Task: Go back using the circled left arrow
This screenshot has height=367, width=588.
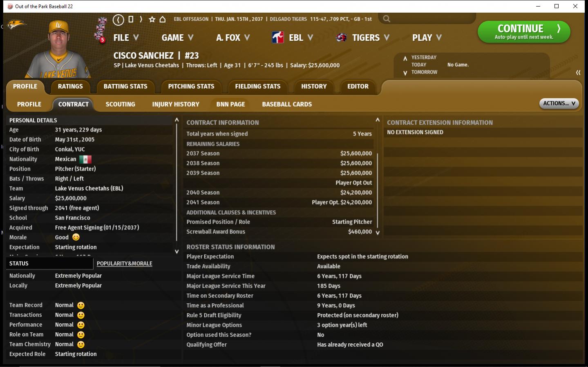Action: click(118, 19)
